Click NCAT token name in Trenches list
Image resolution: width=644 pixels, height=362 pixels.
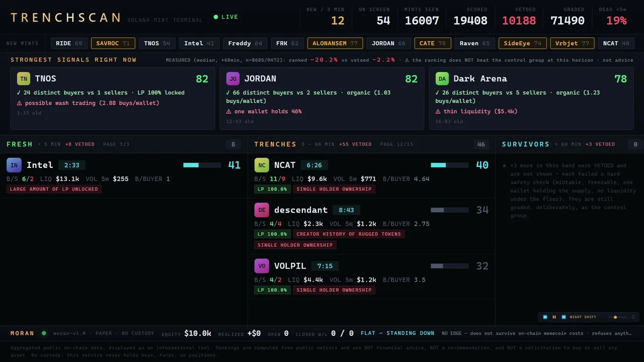click(x=285, y=165)
